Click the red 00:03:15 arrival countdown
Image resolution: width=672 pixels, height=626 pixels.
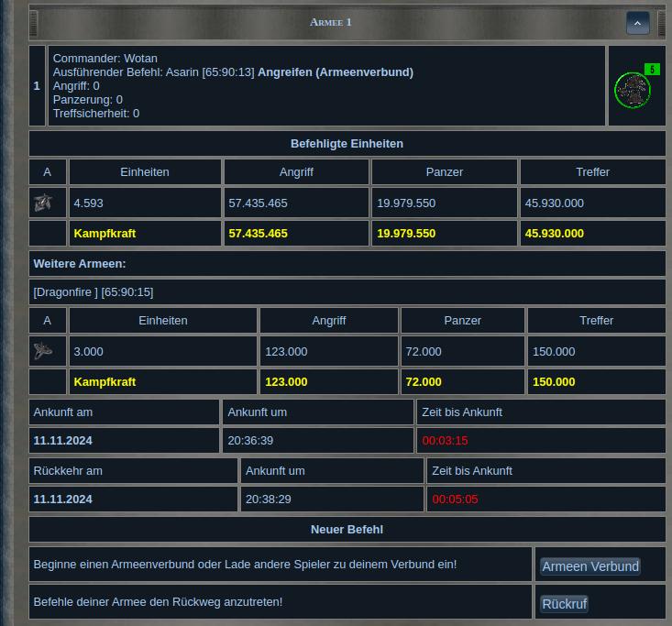(x=445, y=441)
